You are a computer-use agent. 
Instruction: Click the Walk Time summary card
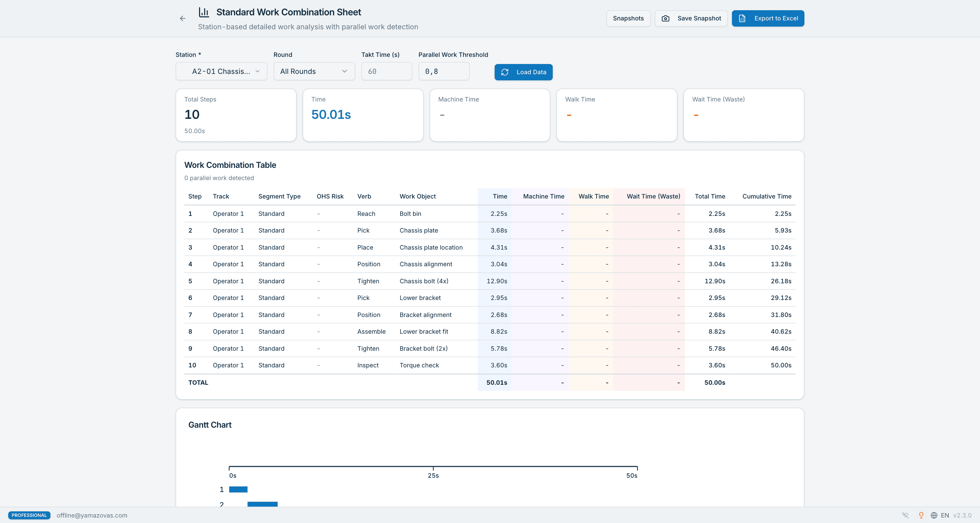point(617,115)
